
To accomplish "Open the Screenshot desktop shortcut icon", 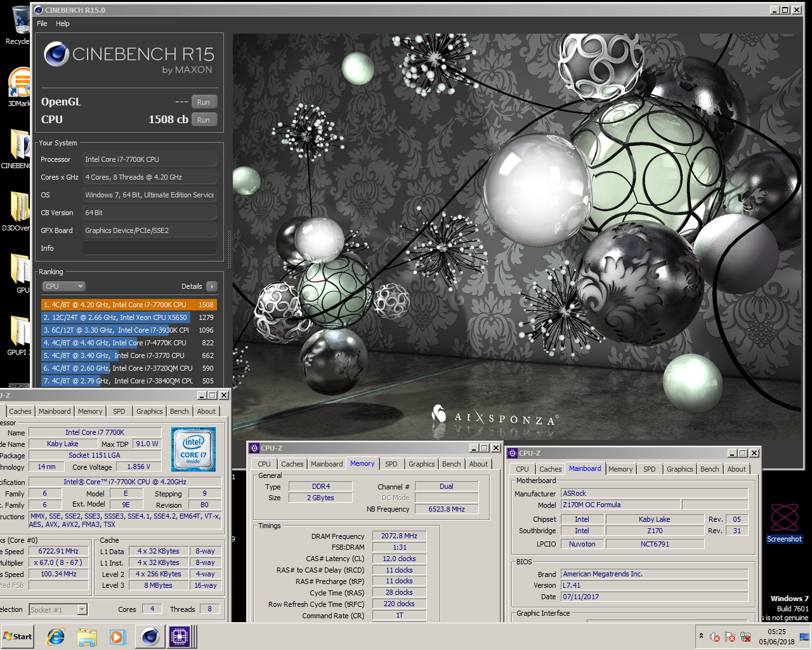I will [x=784, y=523].
